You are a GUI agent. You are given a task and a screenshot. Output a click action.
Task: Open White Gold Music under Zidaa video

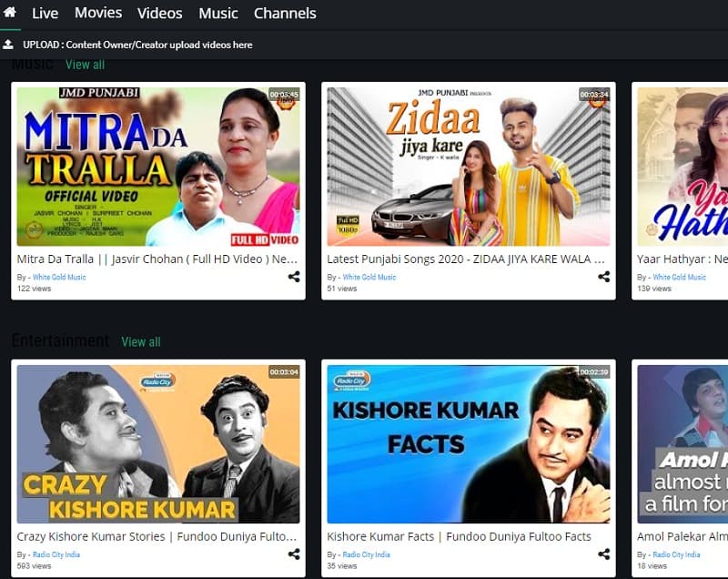tap(369, 277)
